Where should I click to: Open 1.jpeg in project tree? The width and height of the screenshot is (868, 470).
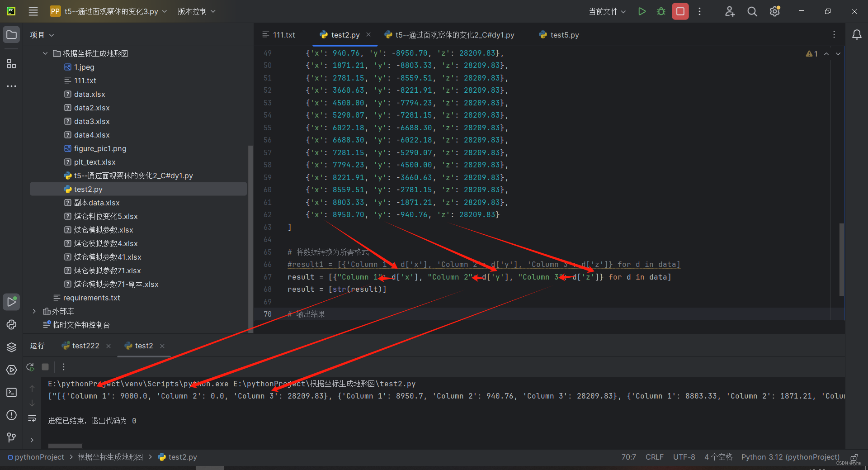(x=84, y=67)
